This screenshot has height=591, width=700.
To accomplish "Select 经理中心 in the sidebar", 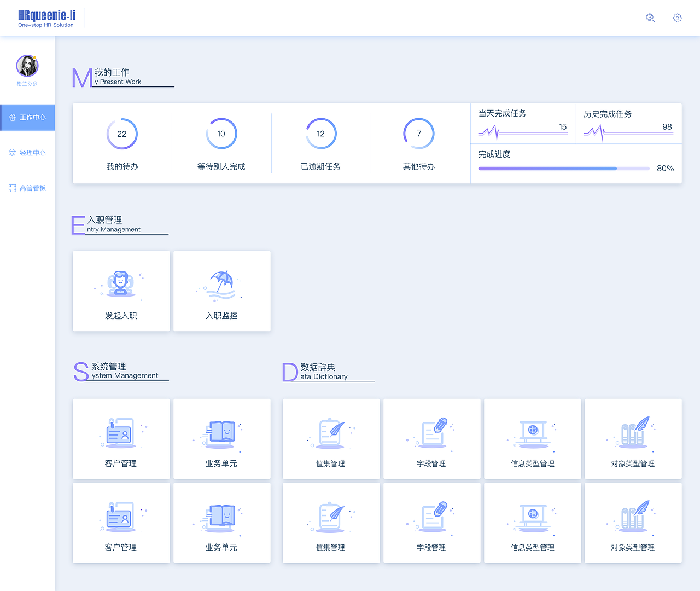I will pos(27,153).
